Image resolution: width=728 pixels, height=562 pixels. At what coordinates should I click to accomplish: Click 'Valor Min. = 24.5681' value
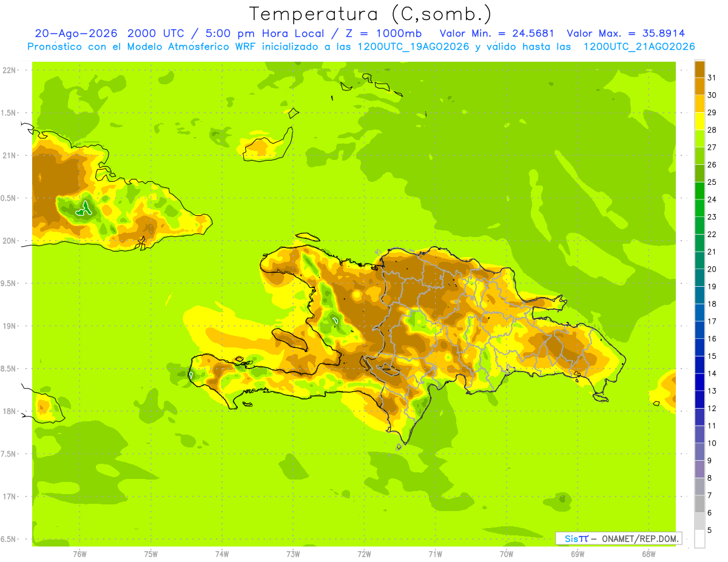pos(497,33)
